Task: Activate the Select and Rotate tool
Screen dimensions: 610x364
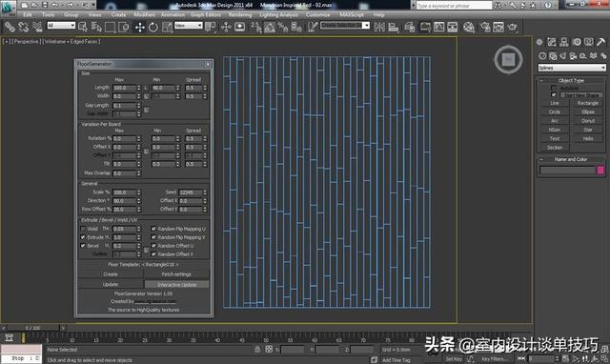Action: tap(153, 28)
